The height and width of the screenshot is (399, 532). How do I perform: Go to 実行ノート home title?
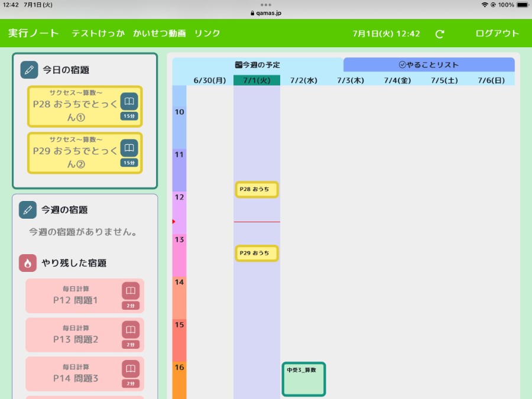tap(34, 33)
